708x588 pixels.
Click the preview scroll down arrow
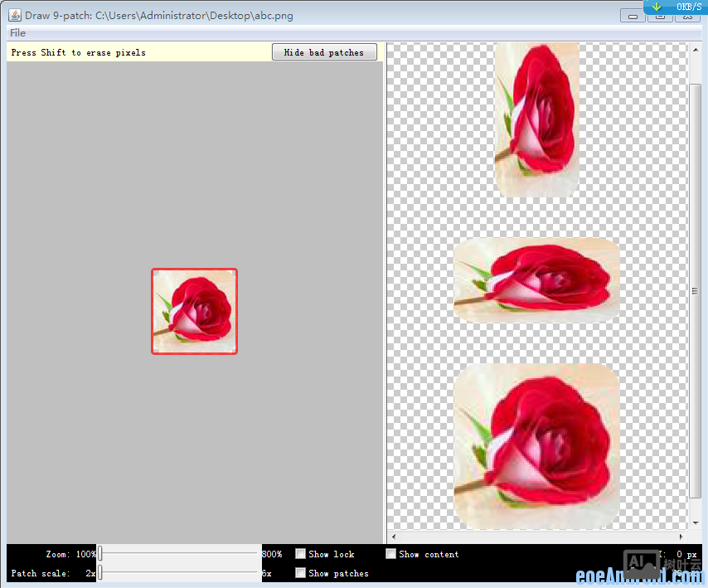pos(695,524)
